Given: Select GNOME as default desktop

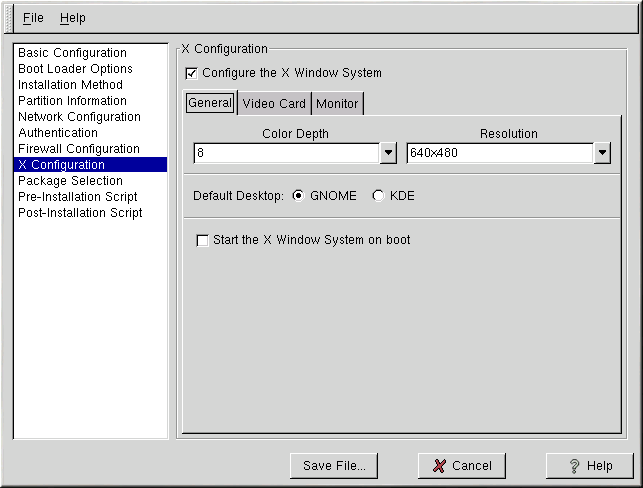Looking at the screenshot, I should tap(298, 196).
